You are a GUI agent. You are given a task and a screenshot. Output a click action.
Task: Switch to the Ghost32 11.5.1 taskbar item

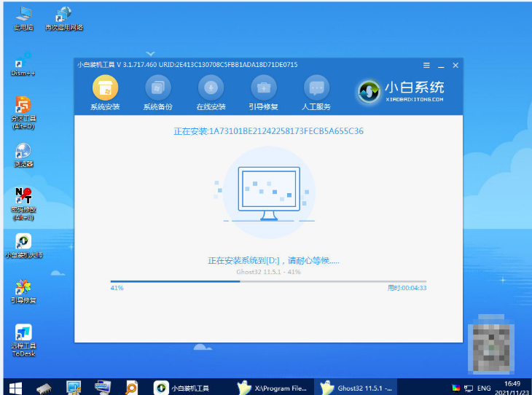356,388
